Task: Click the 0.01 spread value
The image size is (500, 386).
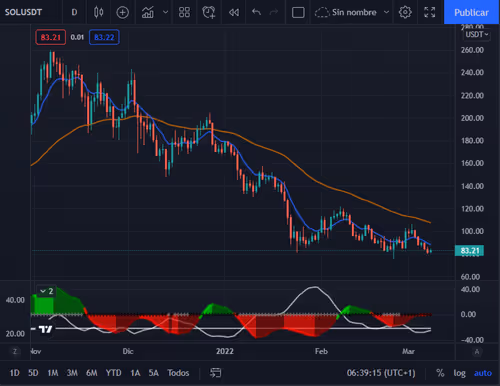Action: coord(77,37)
